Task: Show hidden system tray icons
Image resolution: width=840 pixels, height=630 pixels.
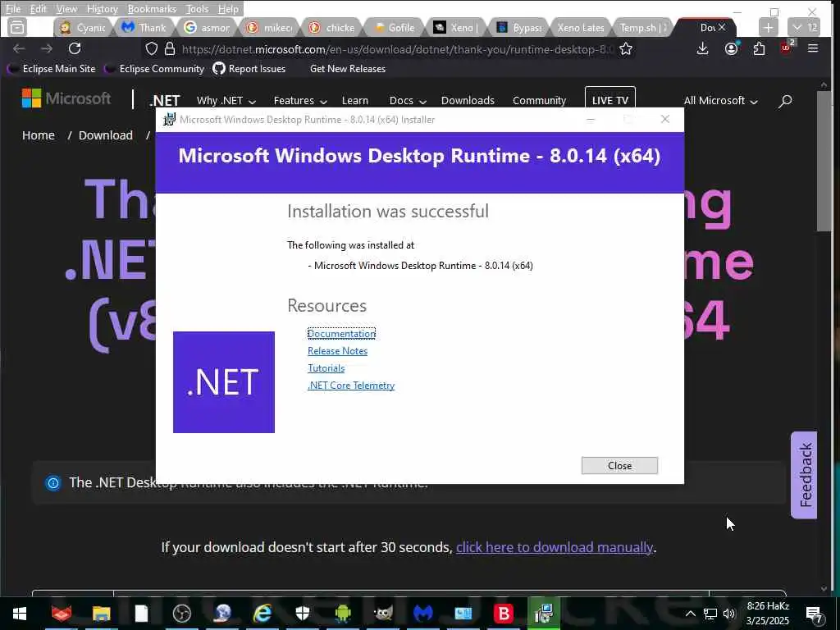Action: [x=691, y=614]
